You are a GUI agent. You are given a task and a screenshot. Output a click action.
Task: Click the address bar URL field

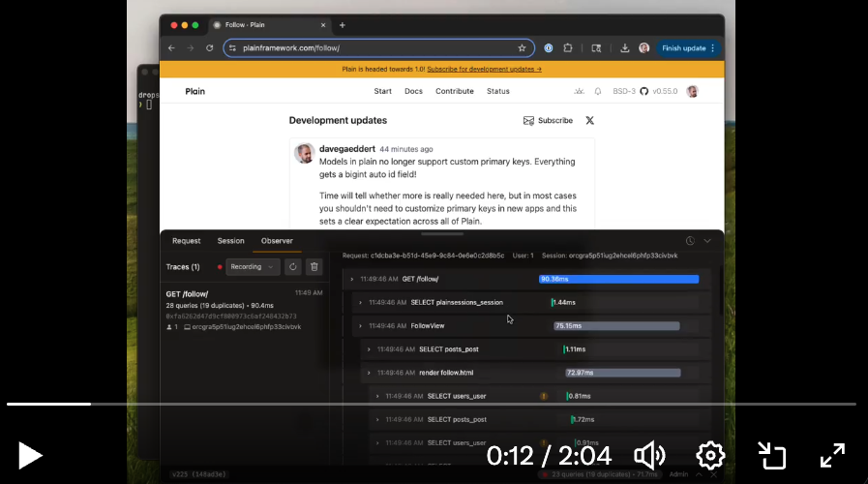pyautogui.click(x=378, y=48)
